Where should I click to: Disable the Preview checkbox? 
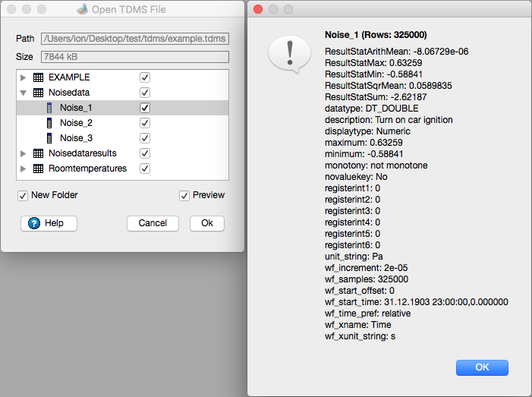click(x=184, y=196)
